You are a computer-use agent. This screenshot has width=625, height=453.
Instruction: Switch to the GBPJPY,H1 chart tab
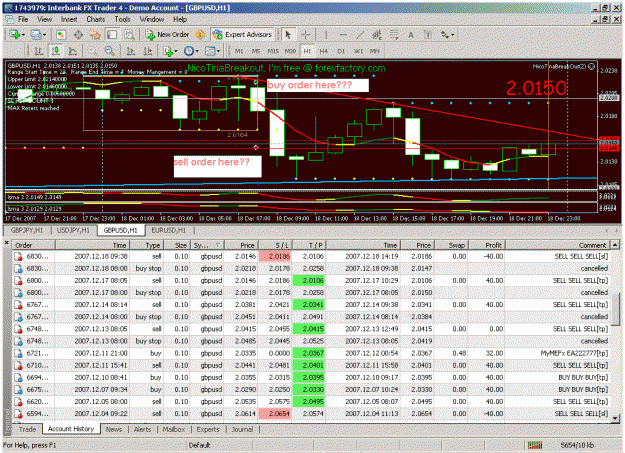pyautogui.click(x=27, y=230)
